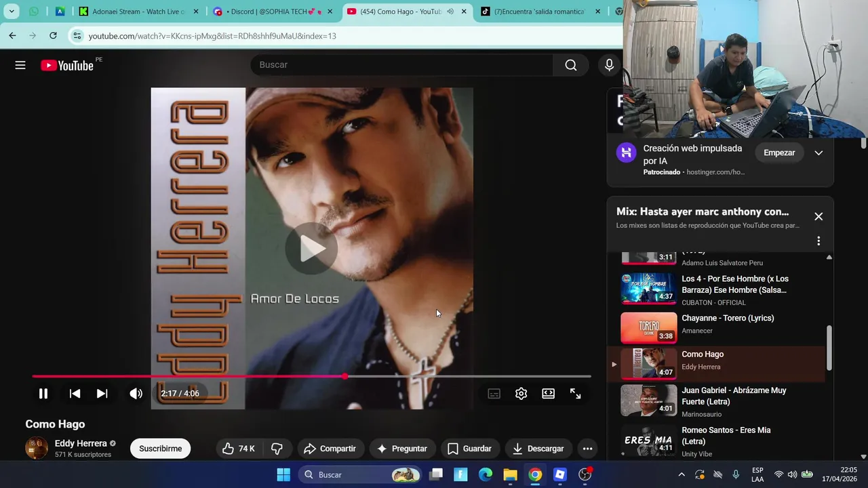Switch to the TikTok Encuentra salida romantica tab
This screenshot has height=488, width=868.
click(539, 12)
